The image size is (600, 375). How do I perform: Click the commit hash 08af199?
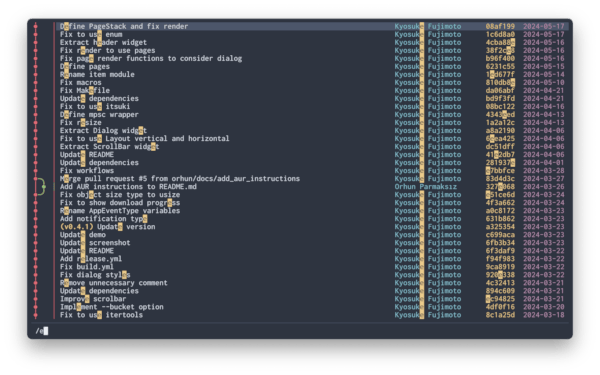pos(500,26)
